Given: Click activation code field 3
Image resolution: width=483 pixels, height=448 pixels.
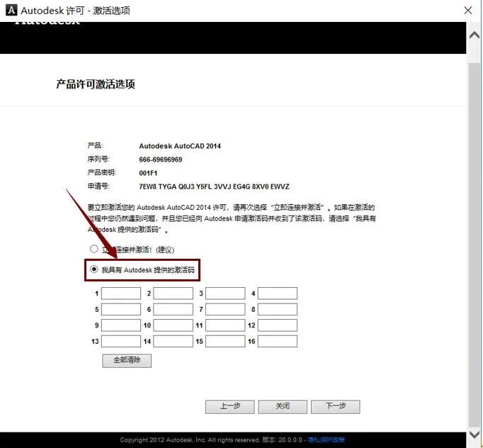Looking at the screenshot, I should tap(225, 293).
